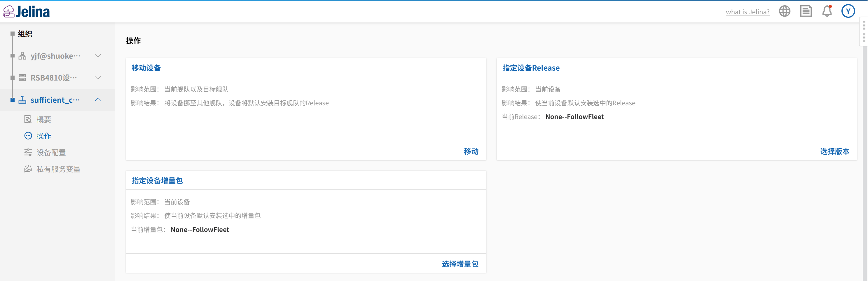Click the device icon beside sufficient_c
Viewport: 868px width, 281px height.
click(x=22, y=100)
